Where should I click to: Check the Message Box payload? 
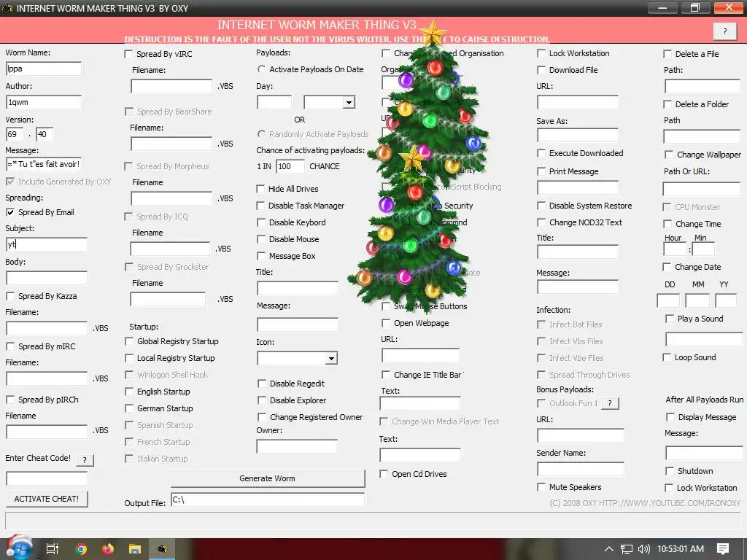(x=261, y=256)
